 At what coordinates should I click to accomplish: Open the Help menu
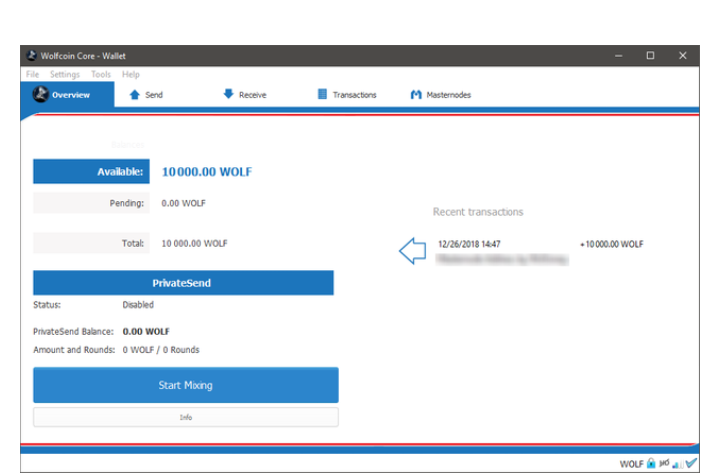tap(131, 74)
